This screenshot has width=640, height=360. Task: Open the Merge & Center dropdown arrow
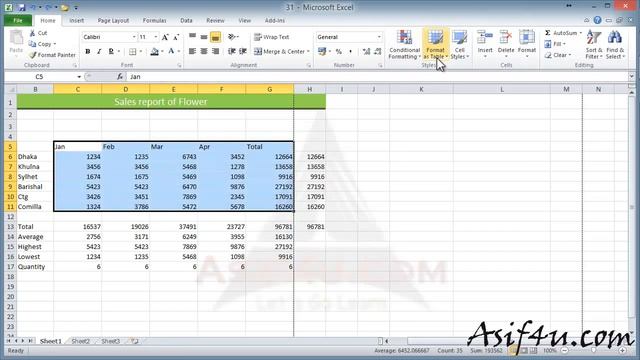point(308,51)
